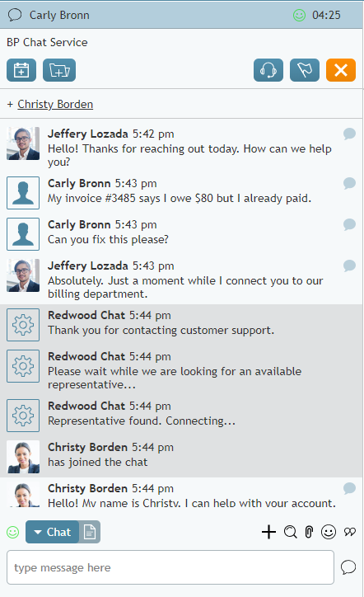Image resolution: width=364 pixels, height=597 pixels.
Task: Open the Christy Borden participant link
Action: [55, 104]
